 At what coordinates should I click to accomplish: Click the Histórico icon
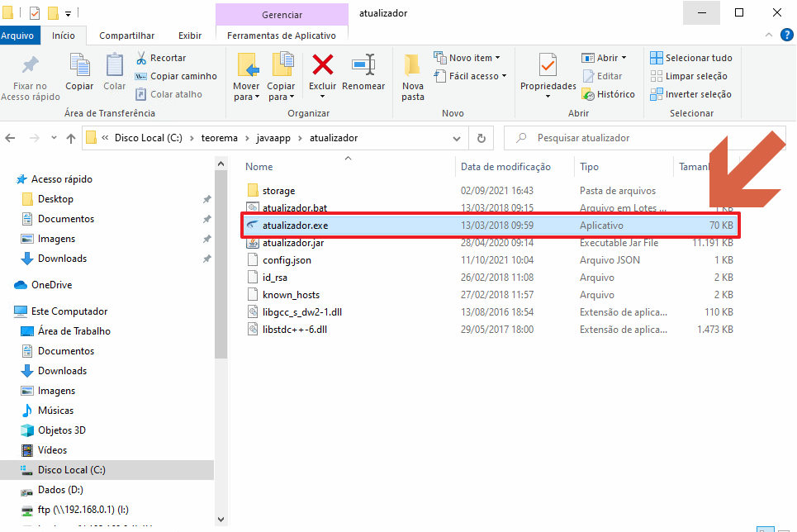point(588,94)
